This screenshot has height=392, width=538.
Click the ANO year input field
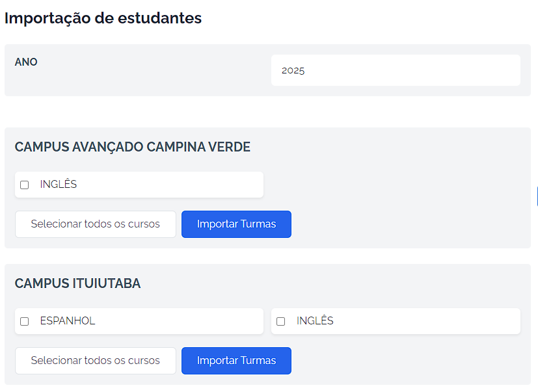(396, 70)
